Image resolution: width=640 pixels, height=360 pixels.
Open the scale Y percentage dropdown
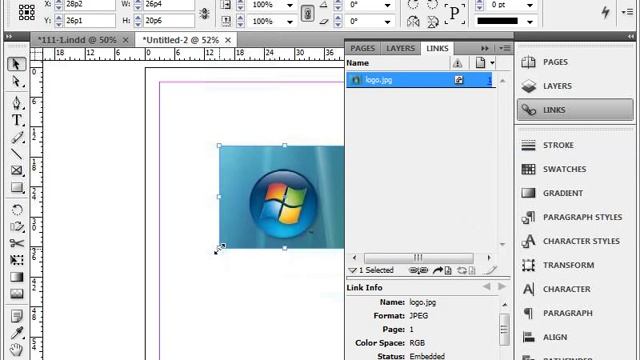pos(290,21)
